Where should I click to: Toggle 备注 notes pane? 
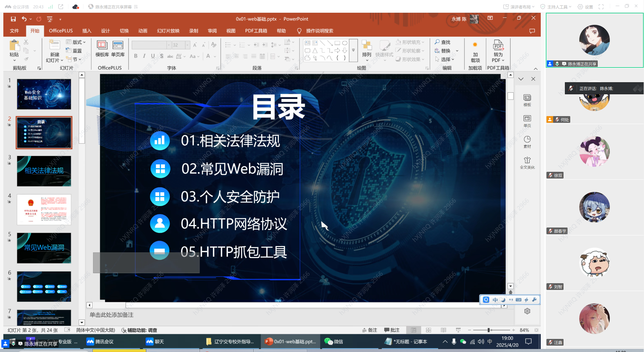(x=369, y=330)
